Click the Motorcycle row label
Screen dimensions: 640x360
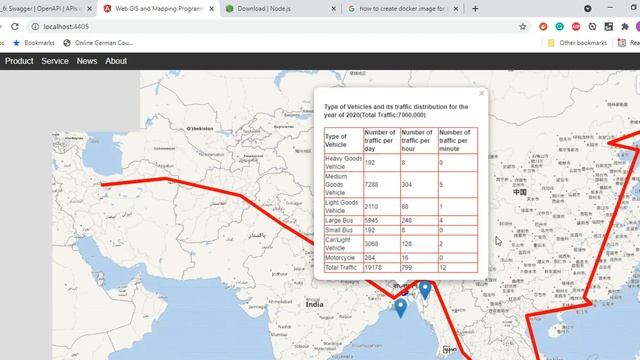pos(344,258)
